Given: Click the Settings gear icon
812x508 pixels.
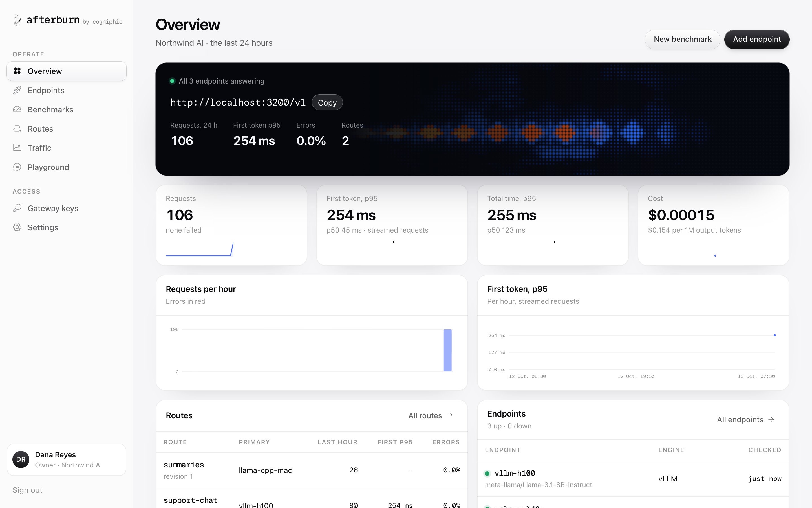Looking at the screenshot, I should click(17, 227).
